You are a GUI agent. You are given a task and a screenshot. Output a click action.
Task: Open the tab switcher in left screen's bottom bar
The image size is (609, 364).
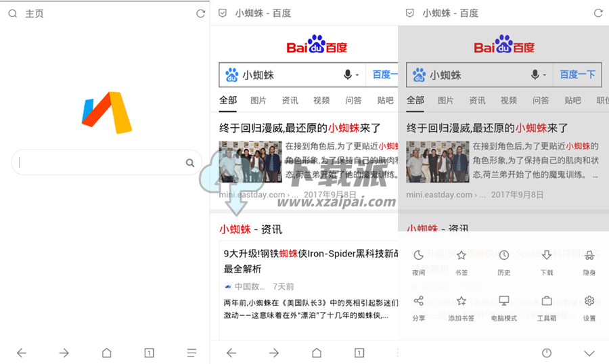coord(149,352)
